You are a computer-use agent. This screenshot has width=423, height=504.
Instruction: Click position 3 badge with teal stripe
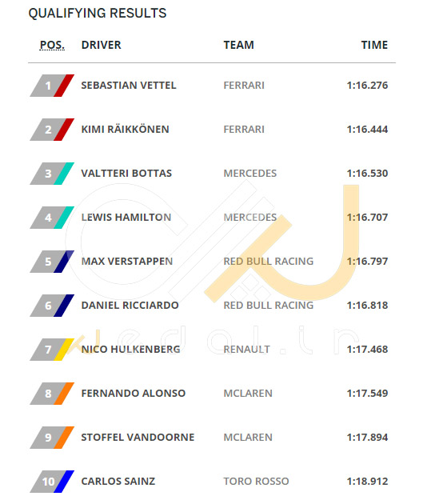pyautogui.click(x=52, y=174)
